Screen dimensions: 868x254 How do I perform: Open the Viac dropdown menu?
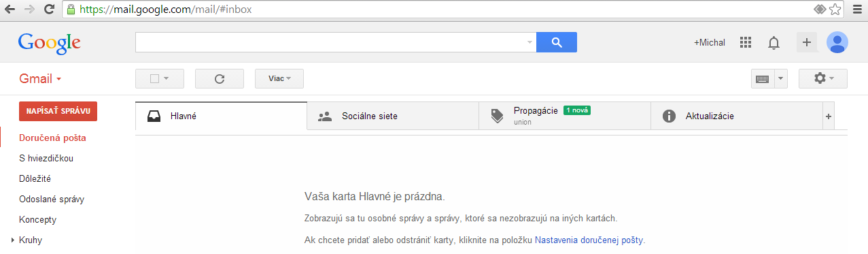pyautogui.click(x=279, y=78)
